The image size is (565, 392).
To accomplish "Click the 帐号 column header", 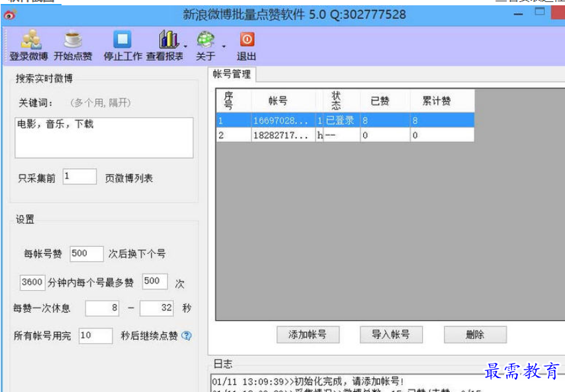I will (x=283, y=100).
